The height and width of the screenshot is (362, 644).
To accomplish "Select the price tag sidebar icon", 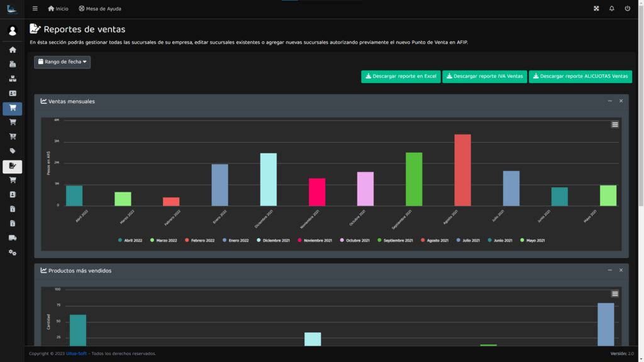I will click(12, 151).
